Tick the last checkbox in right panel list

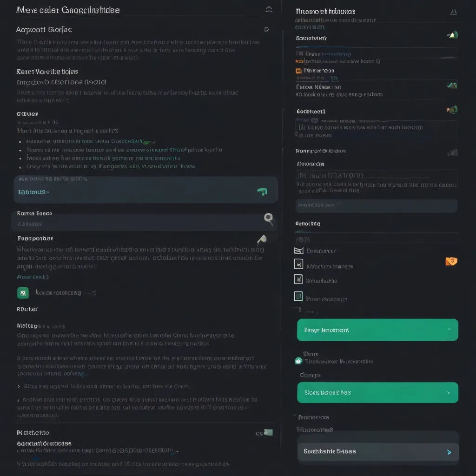coord(298,296)
